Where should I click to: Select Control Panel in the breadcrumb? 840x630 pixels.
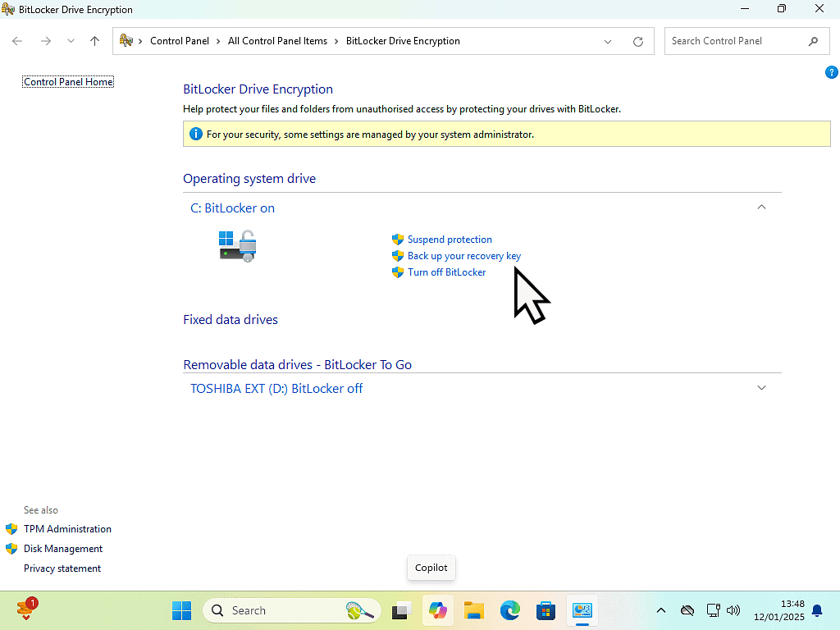coord(179,41)
